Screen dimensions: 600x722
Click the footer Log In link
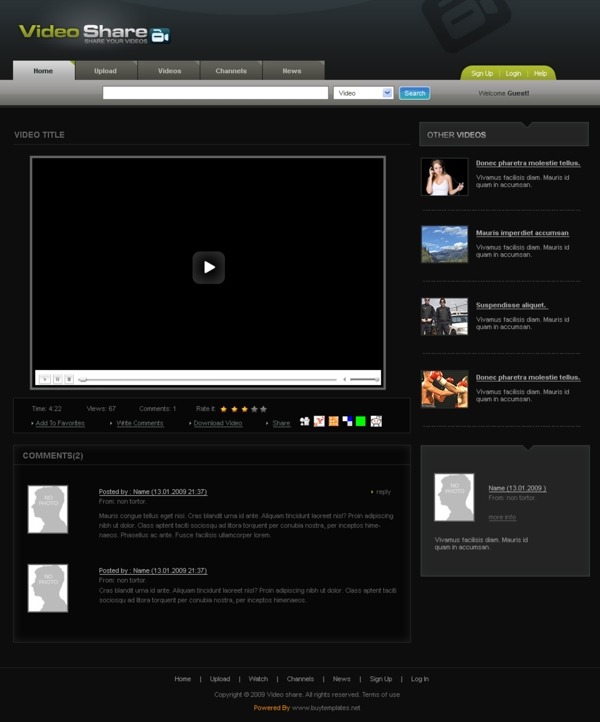419,679
